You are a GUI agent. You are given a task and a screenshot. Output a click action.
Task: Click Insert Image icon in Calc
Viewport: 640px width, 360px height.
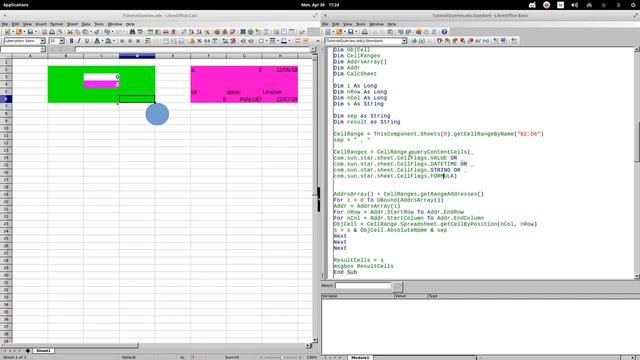click(x=217, y=32)
